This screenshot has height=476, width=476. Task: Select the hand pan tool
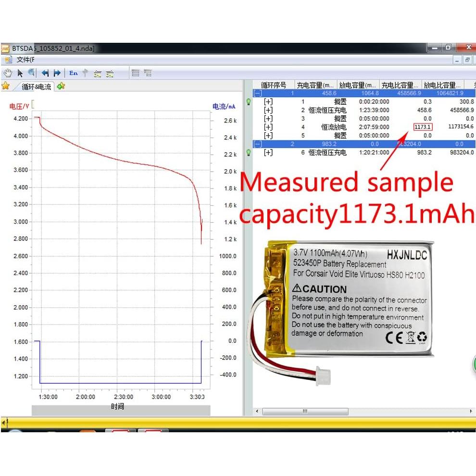pyautogui.click(x=8, y=73)
